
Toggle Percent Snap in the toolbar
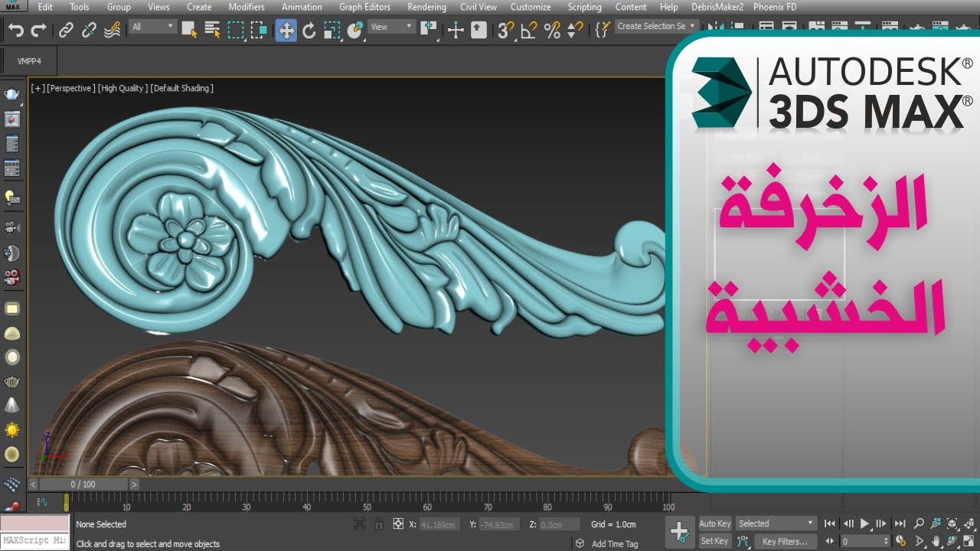point(551,31)
